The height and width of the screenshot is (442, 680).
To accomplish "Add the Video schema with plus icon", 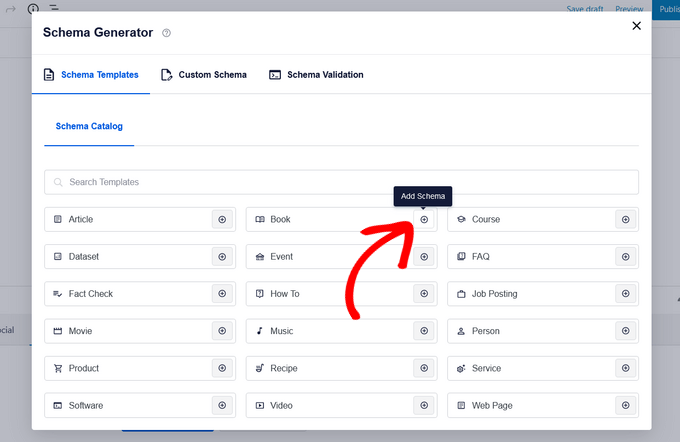I will tap(424, 405).
